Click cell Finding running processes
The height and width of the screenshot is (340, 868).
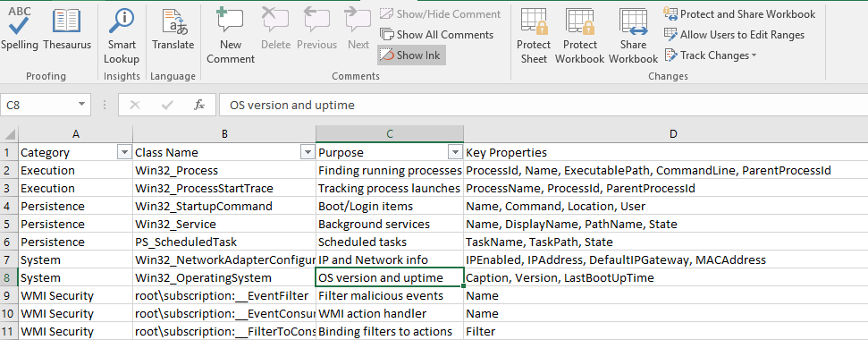pyautogui.click(x=390, y=171)
